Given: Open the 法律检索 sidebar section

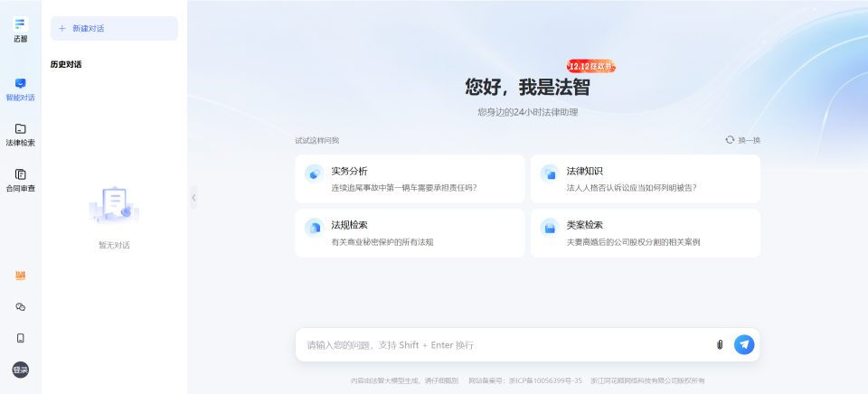Looking at the screenshot, I should tap(21, 136).
